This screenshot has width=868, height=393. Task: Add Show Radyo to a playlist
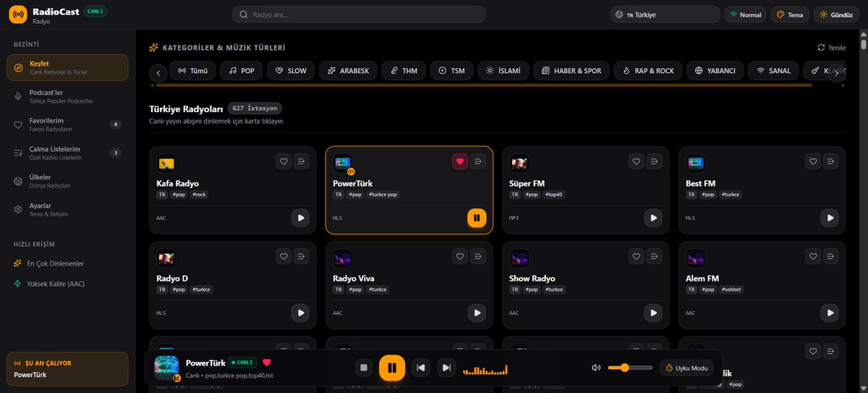[654, 256]
